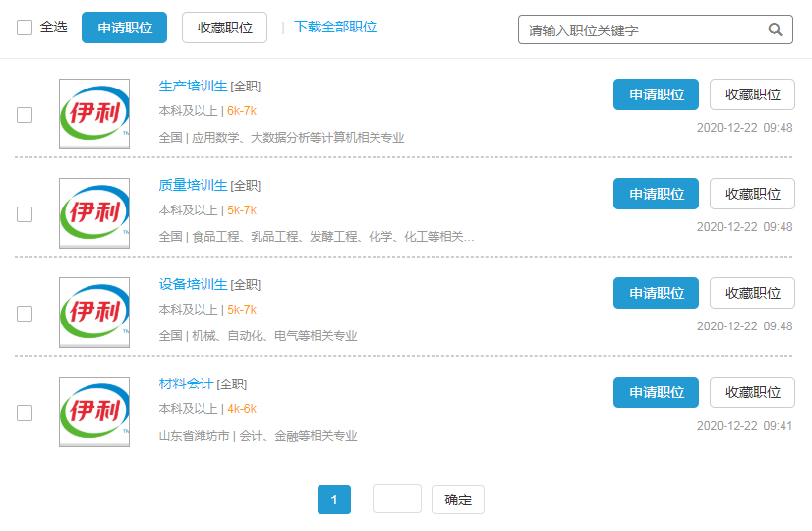Select the checkbox for 质量培训生 row
Image resolution: width=812 pixels, height=531 pixels.
(25, 214)
